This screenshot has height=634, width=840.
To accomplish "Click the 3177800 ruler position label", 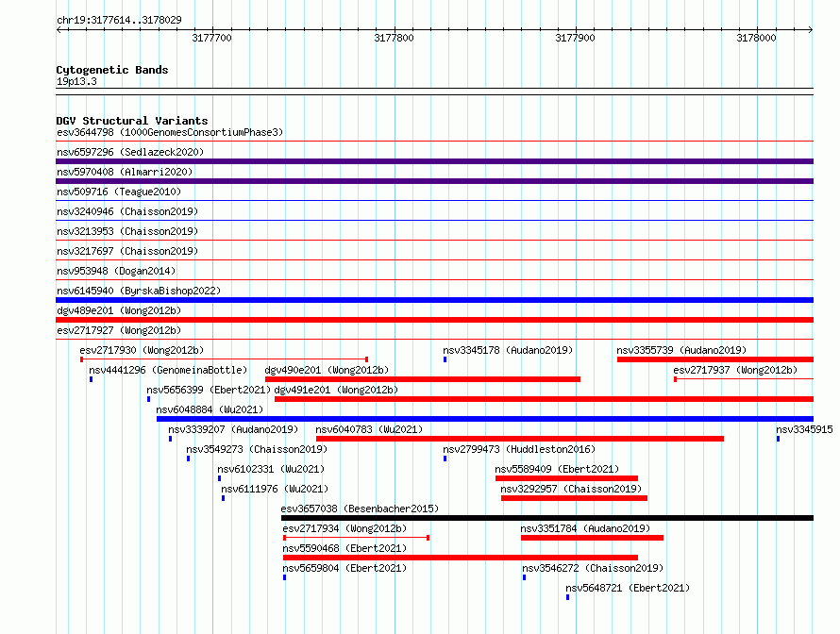I will (394, 39).
